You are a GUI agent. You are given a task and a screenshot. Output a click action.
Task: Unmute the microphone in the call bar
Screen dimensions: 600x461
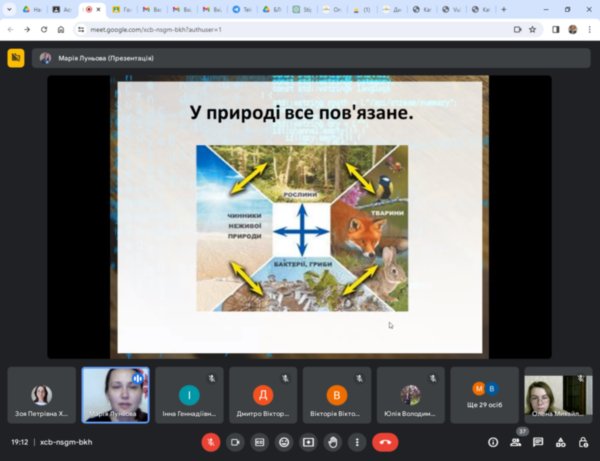(210, 441)
